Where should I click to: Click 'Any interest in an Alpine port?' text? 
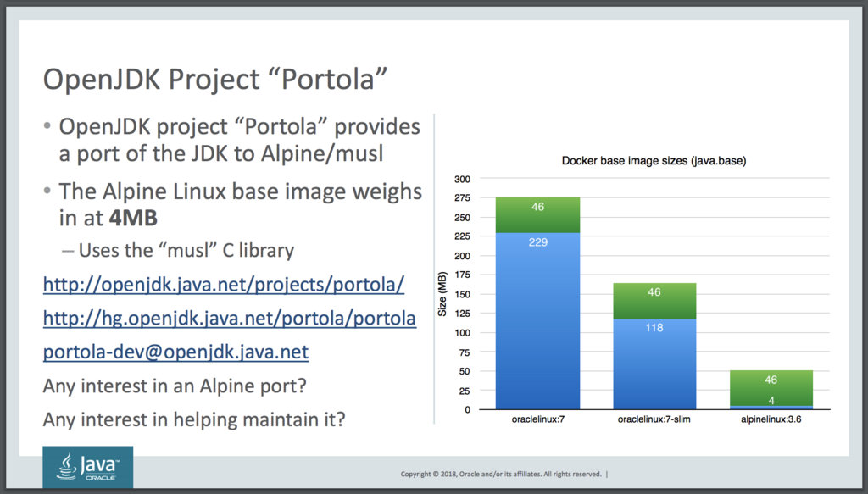[175, 386]
